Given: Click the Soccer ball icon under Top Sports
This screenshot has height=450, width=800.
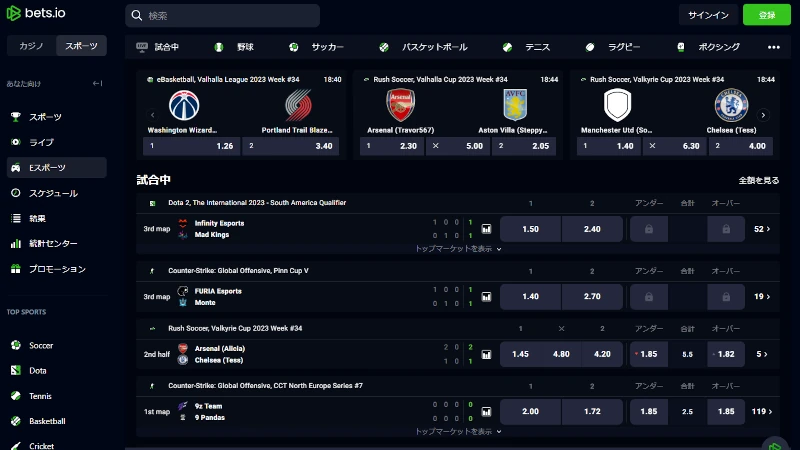Looking at the screenshot, I should pyautogui.click(x=16, y=345).
